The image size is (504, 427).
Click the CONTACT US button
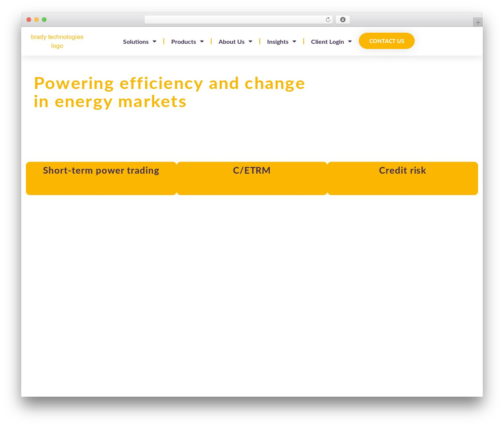click(387, 41)
